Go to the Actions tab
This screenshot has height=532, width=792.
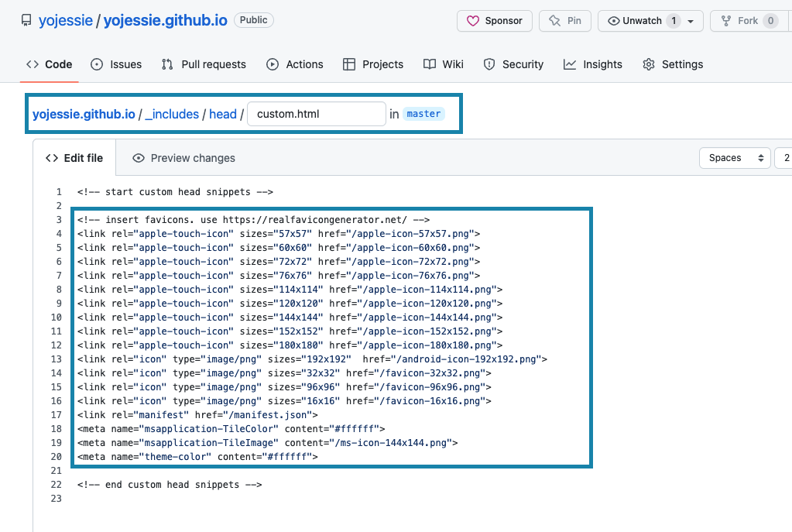294,65
